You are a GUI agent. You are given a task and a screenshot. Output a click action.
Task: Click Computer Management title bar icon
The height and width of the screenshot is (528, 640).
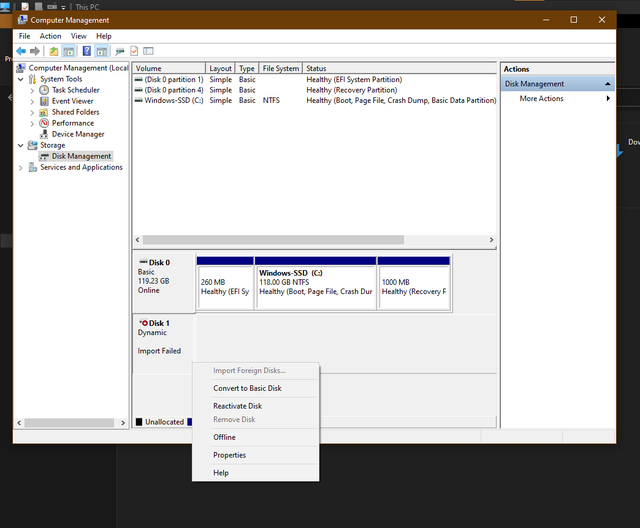[x=22, y=20]
